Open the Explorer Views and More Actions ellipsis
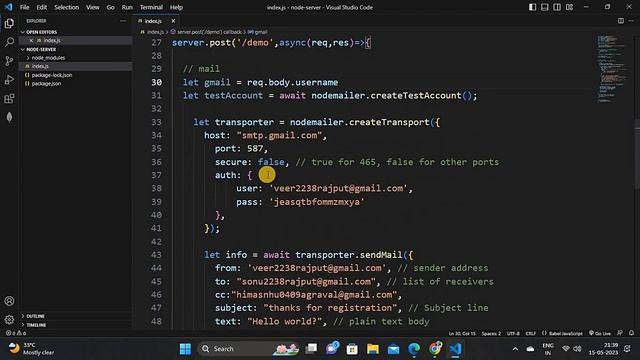The width and height of the screenshot is (640, 360). click(123, 21)
